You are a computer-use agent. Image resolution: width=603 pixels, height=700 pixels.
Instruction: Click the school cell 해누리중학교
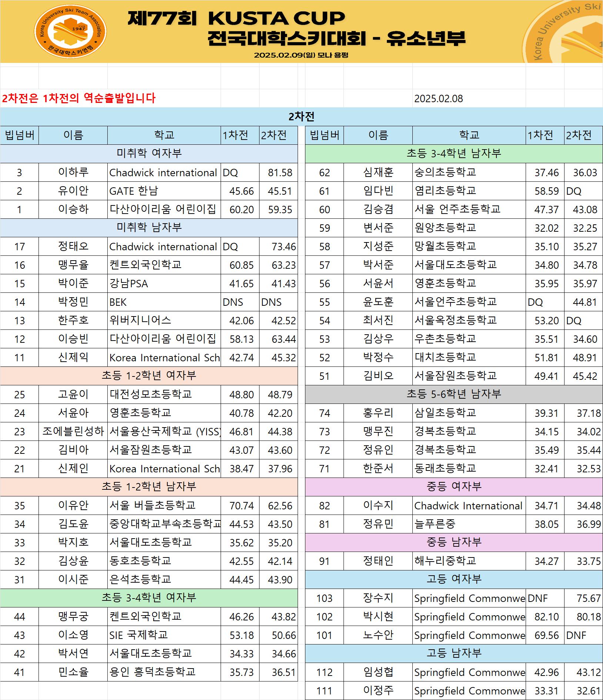[x=469, y=561]
